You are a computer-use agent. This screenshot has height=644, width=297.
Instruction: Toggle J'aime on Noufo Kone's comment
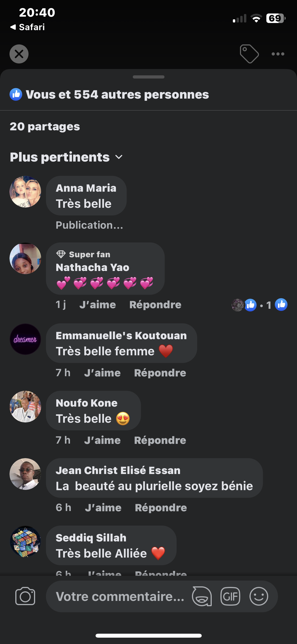pyautogui.click(x=102, y=440)
